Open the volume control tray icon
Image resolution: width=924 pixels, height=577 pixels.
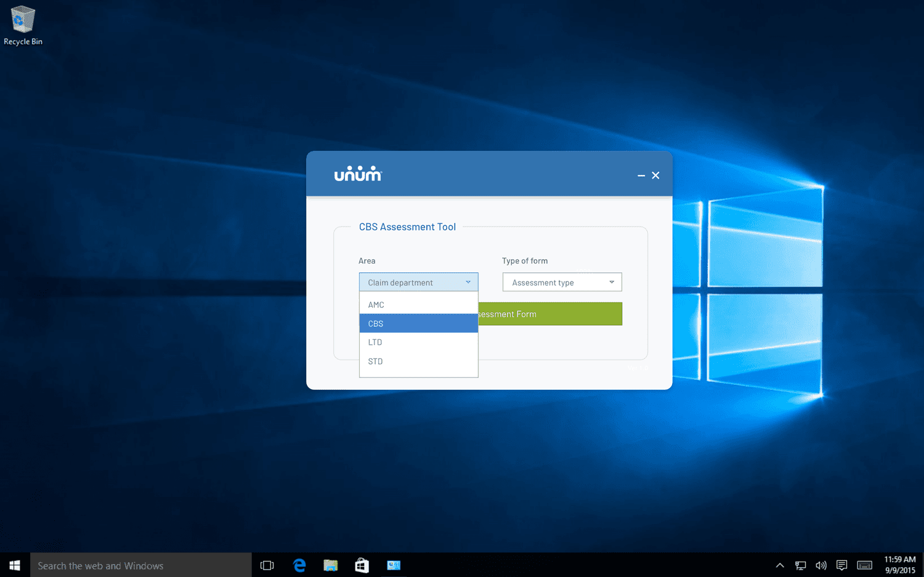(x=821, y=565)
